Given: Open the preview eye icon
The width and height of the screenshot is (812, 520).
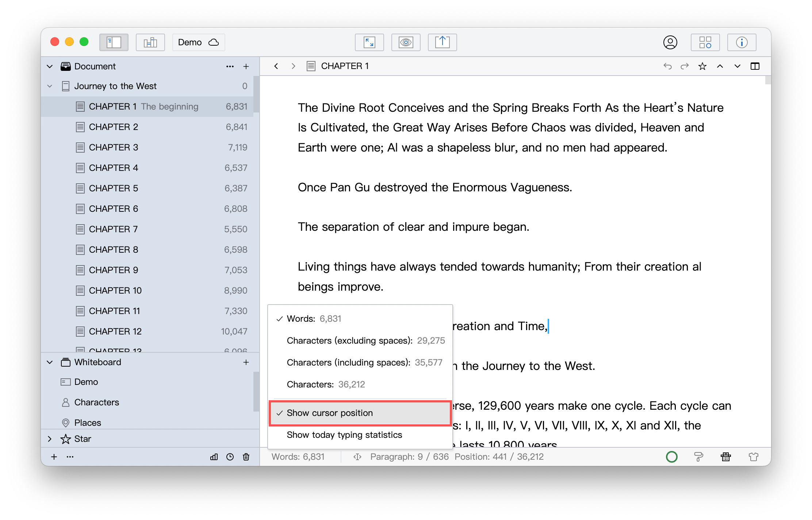Looking at the screenshot, I should 406,42.
